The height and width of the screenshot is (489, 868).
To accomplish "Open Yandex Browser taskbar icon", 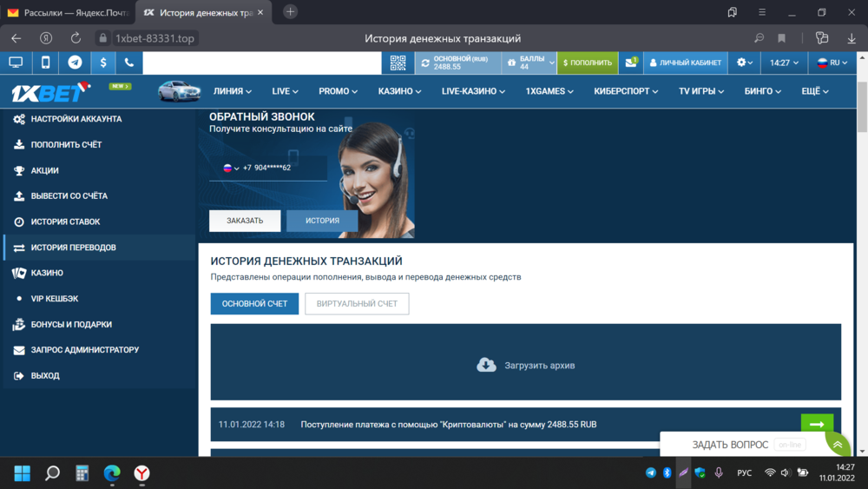I will 141,473.
